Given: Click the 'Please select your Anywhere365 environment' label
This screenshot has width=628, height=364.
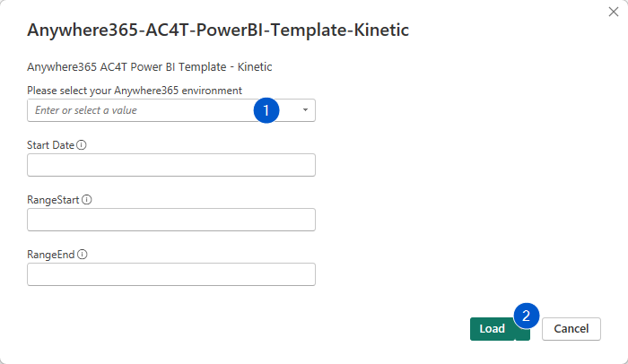Looking at the screenshot, I should point(135,91).
